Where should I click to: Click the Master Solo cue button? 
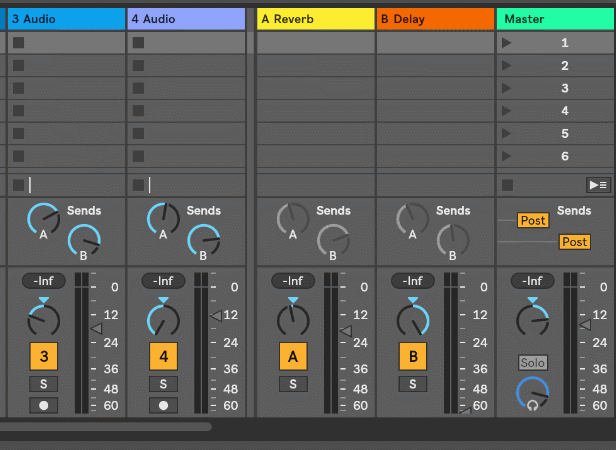[532, 362]
